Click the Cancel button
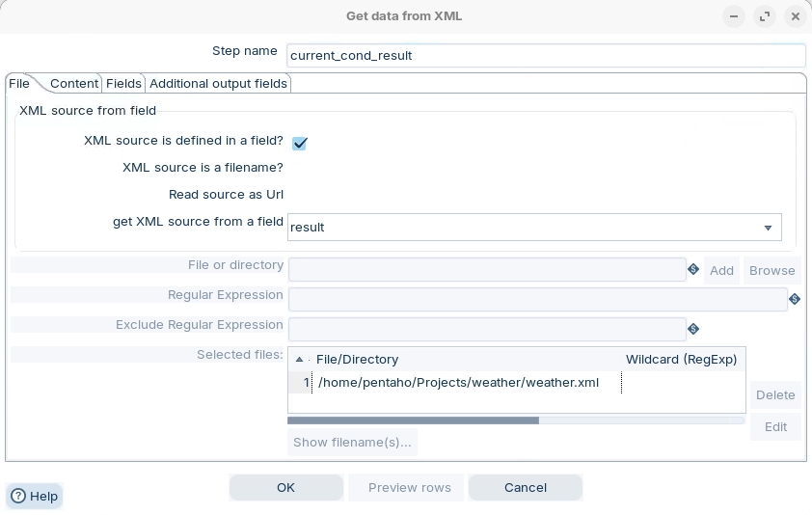 point(525,488)
